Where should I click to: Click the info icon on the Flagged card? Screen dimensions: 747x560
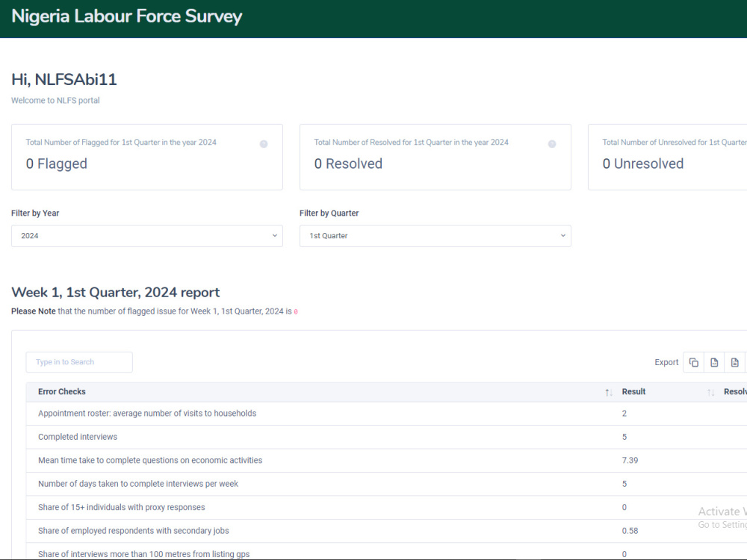(264, 144)
